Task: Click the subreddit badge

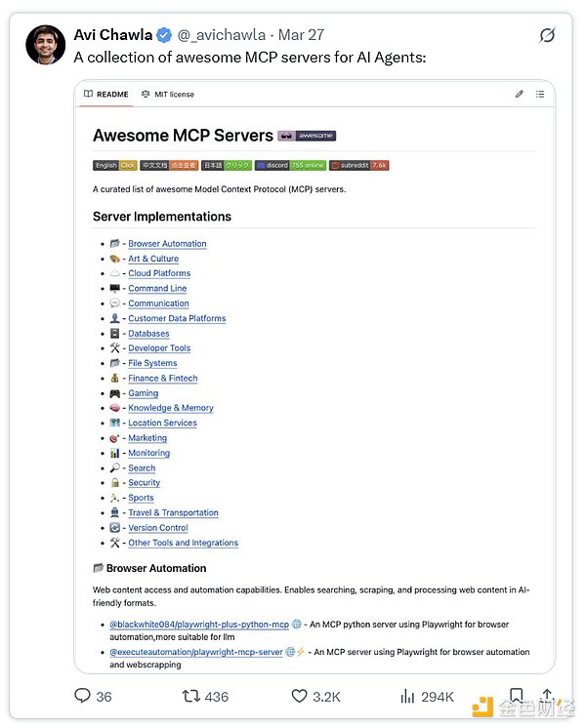Action: coord(358,166)
